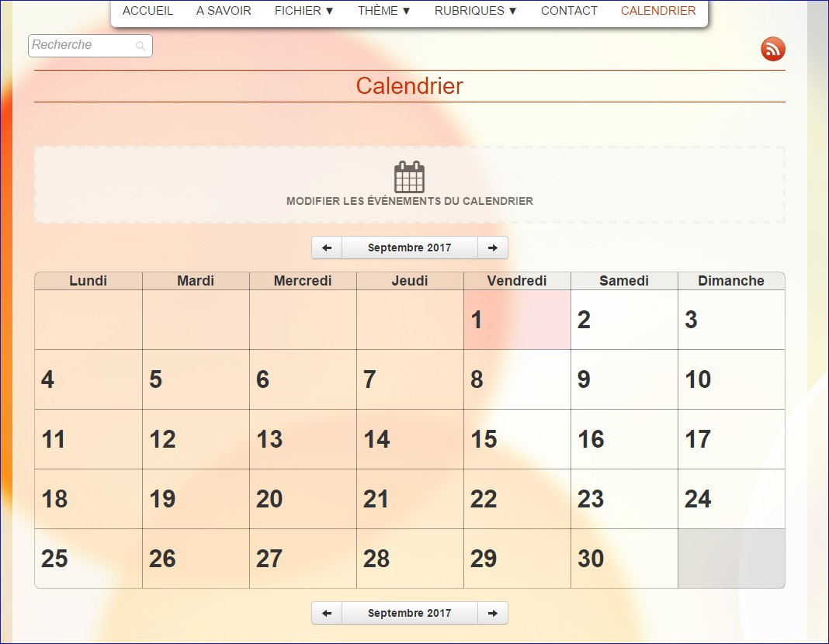
Task: Expand the THÈME dropdown menu
Action: [x=384, y=11]
